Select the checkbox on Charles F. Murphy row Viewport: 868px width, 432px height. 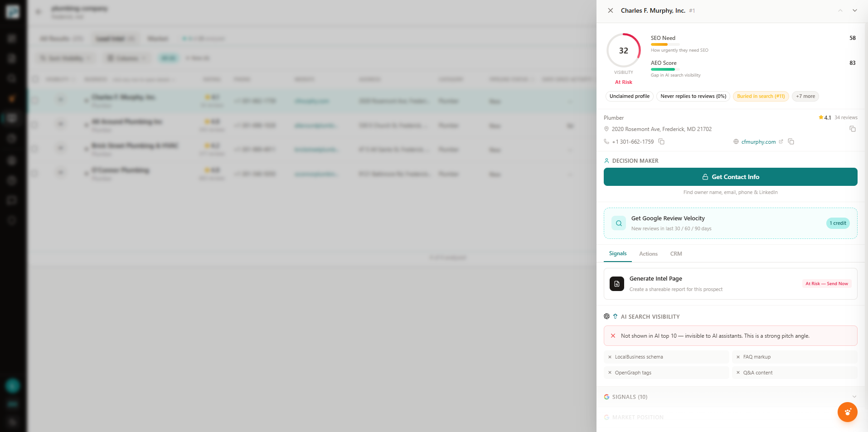(35, 99)
